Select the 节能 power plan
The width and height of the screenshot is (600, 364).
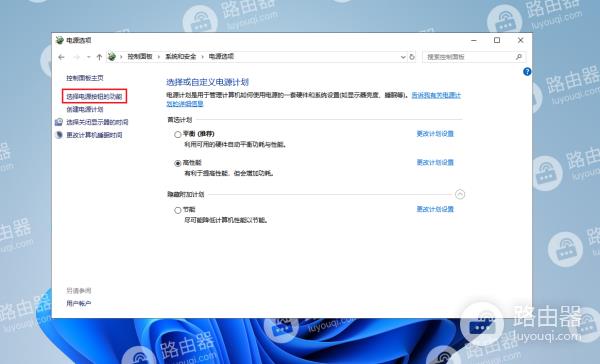pyautogui.click(x=178, y=210)
